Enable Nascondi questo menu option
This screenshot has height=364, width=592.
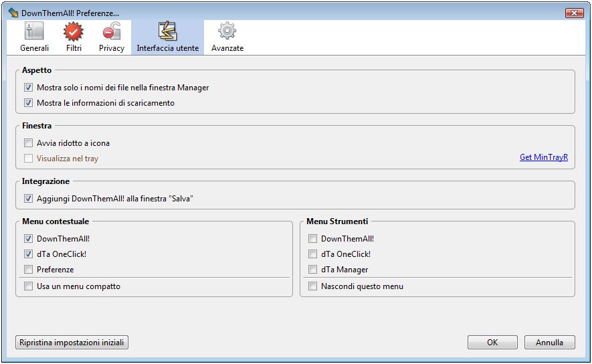(312, 286)
